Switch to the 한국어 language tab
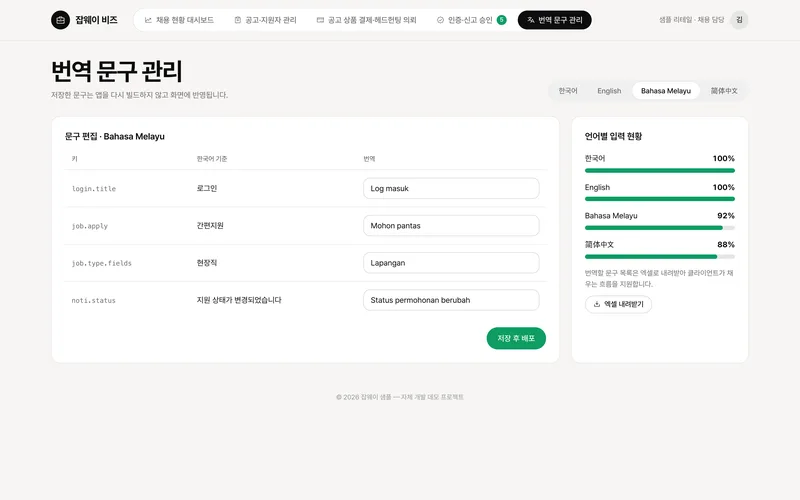Screen dimensions: 800x500 (x=568, y=91)
